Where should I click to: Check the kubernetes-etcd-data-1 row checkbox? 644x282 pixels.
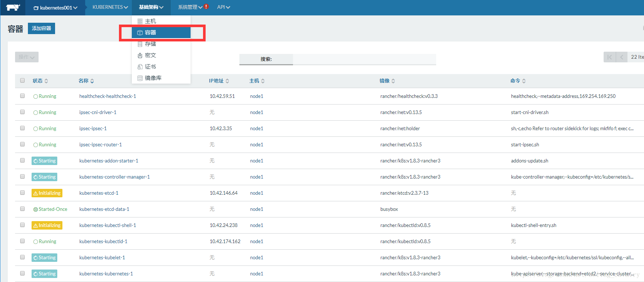pos(22,209)
